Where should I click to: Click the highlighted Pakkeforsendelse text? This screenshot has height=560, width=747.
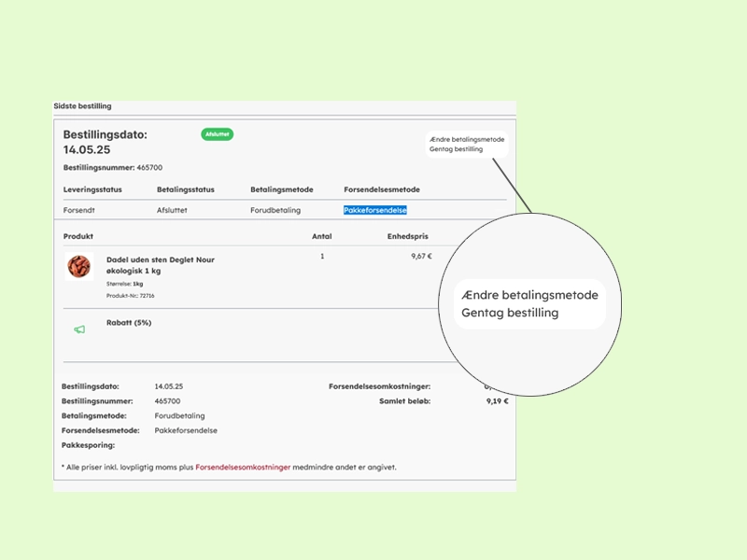pos(375,210)
